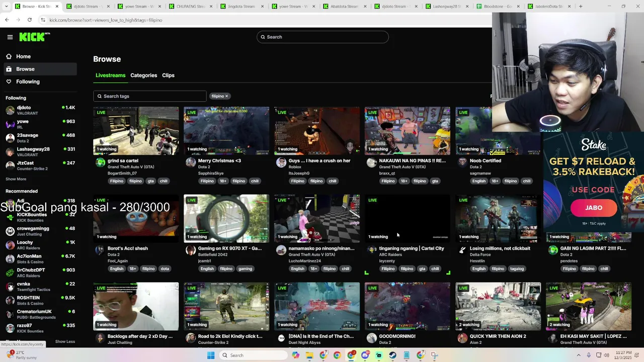Click the dota tag under Borot's Acc! shesh
644x362 pixels.
(165, 268)
